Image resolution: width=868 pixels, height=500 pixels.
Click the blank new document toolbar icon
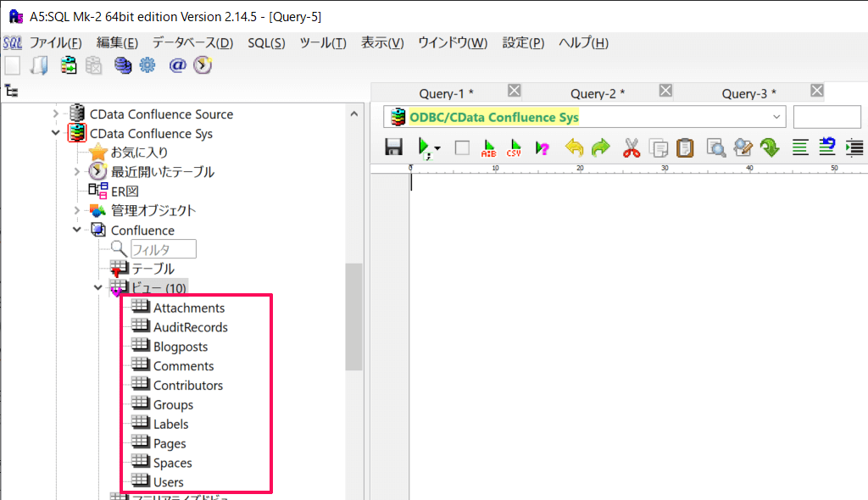(x=13, y=65)
